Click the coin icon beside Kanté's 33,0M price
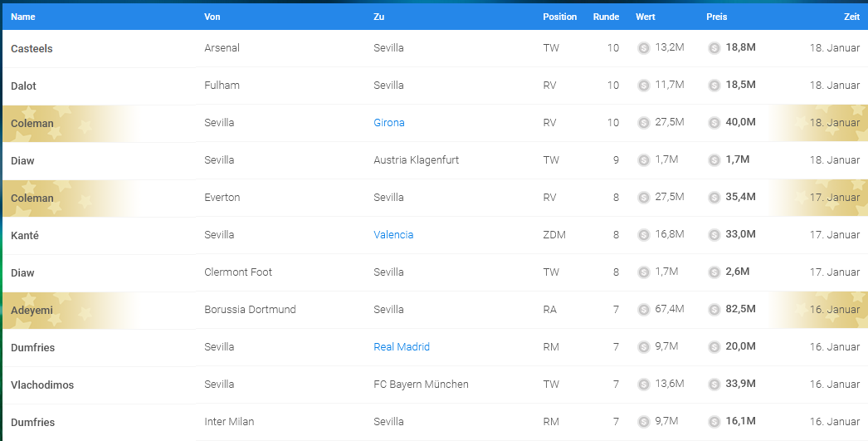This screenshot has height=441, width=868. click(714, 235)
